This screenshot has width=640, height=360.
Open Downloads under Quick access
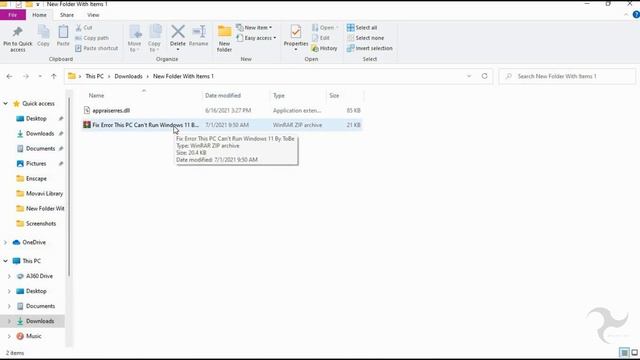[x=40, y=134]
